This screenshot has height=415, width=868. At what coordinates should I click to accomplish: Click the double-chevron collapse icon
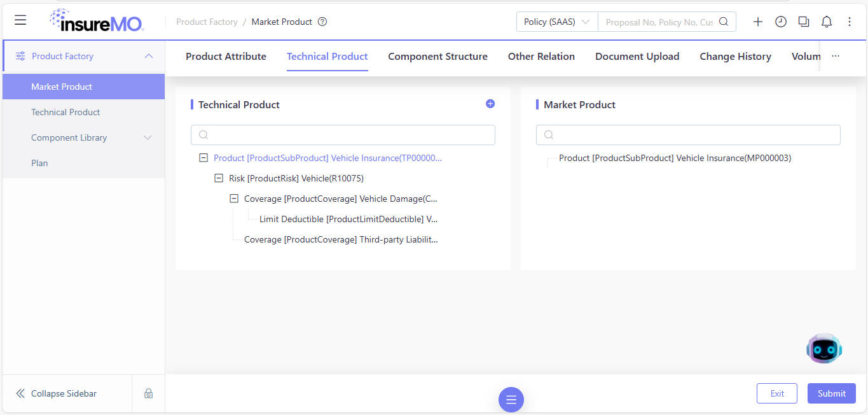[x=20, y=393]
